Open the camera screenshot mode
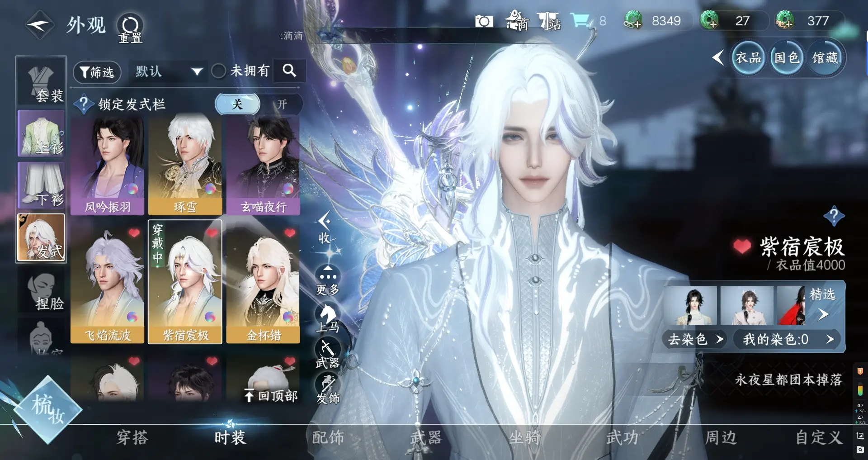The image size is (868, 460). point(484,21)
